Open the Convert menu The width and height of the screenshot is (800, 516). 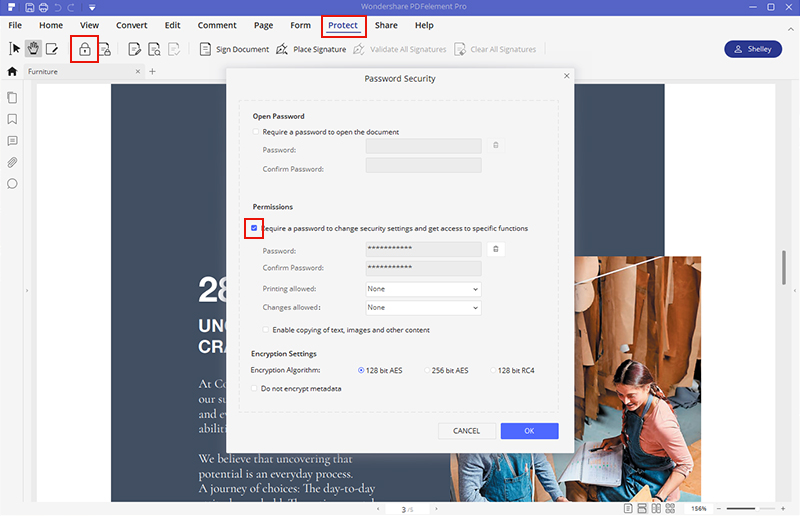click(x=131, y=24)
